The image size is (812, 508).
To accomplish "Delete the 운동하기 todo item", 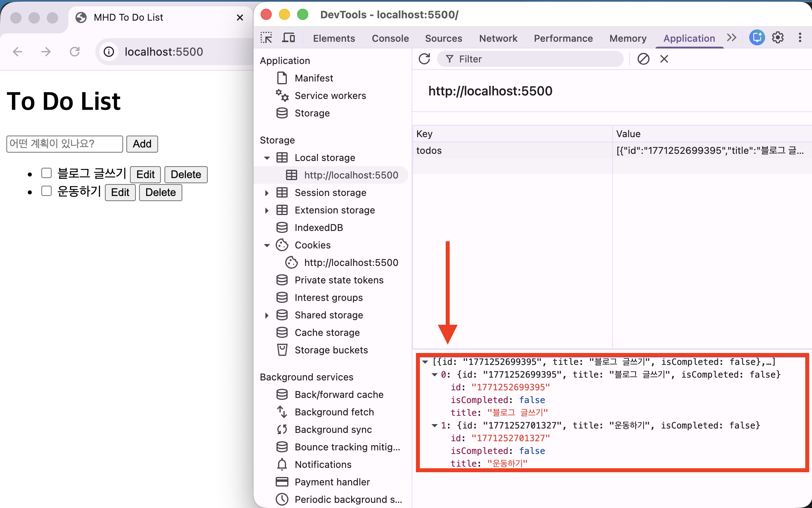I will pos(160,192).
